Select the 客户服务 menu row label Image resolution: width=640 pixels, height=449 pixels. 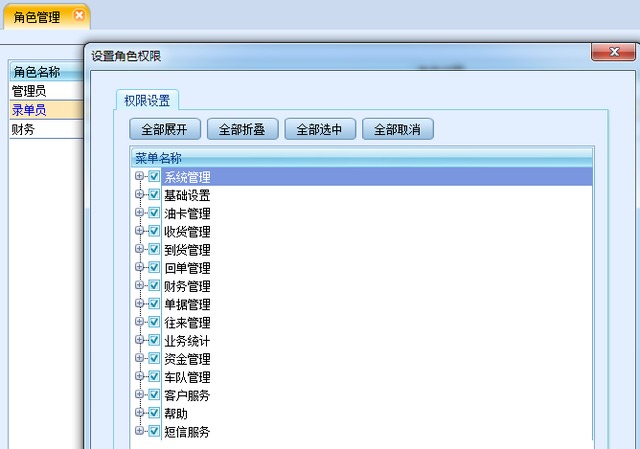point(187,395)
